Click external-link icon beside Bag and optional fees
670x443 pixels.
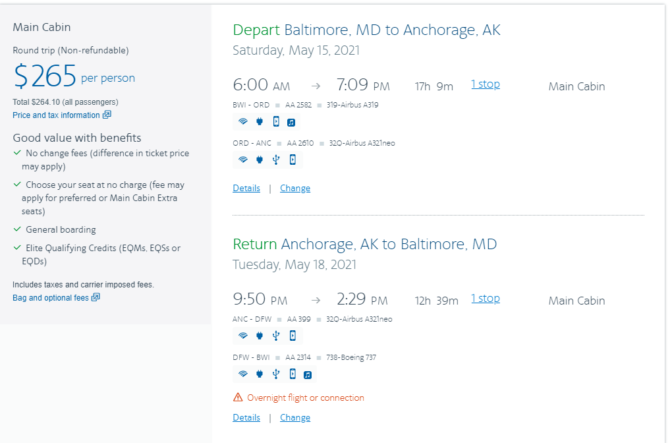click(x=95, y=297)
